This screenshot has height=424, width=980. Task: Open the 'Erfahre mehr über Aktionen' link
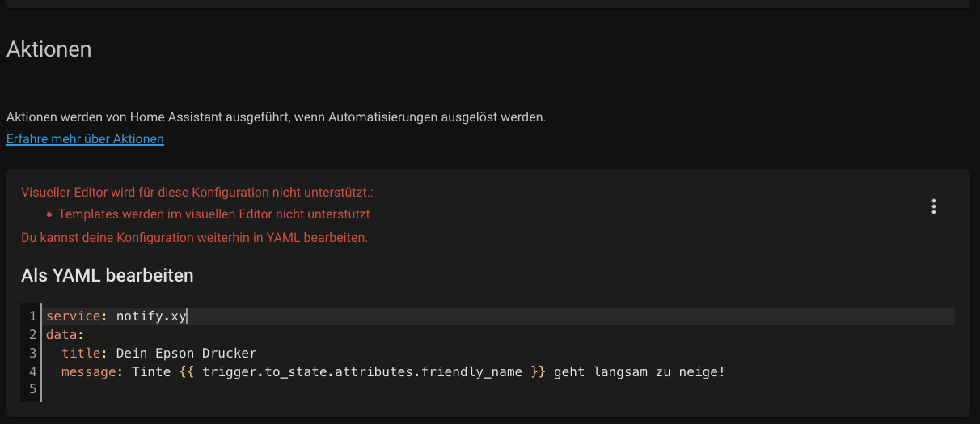pyautogui.click(x=85, y=139)
